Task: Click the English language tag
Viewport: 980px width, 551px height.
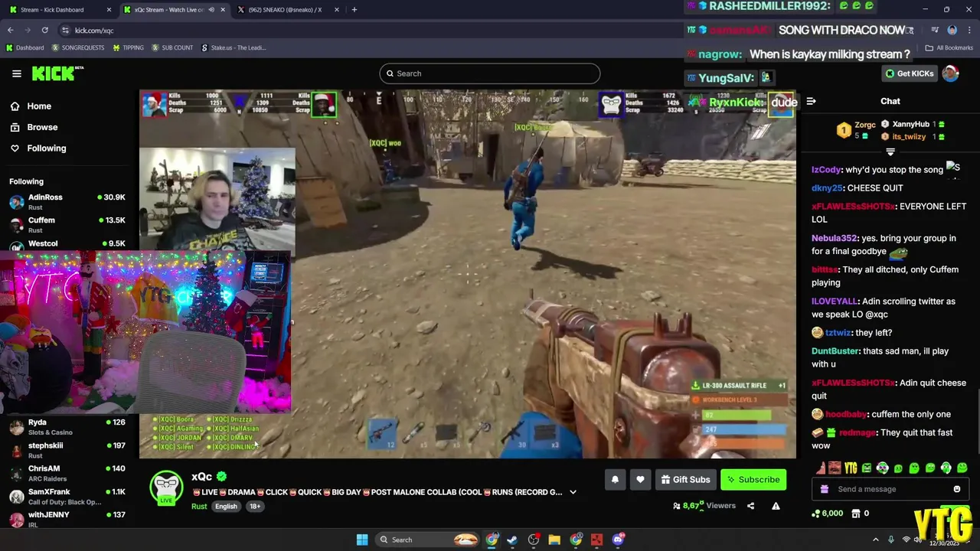Action: coord(226,507)
